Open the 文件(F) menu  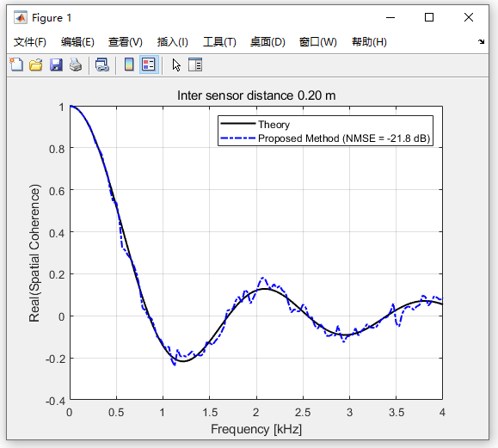coord(30,42)
